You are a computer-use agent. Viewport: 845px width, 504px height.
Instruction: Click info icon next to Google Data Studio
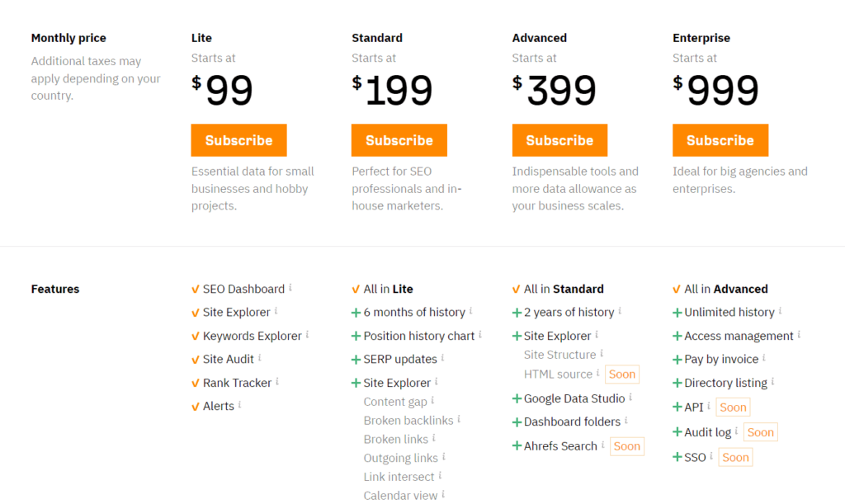[x=630, y=398]
